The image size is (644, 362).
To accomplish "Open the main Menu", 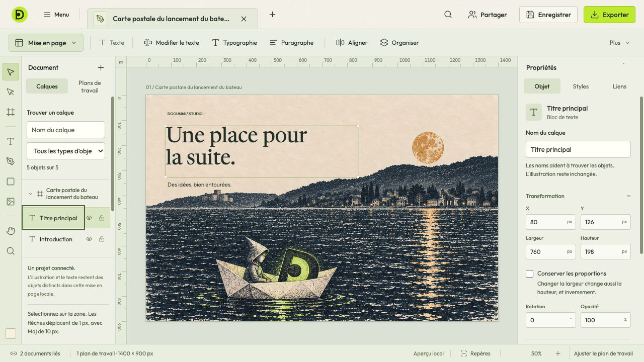I will (x=56, y=15).
